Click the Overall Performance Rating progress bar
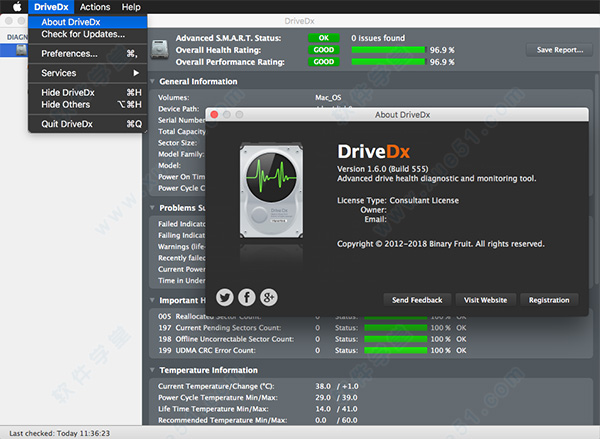 click(388, 62)
